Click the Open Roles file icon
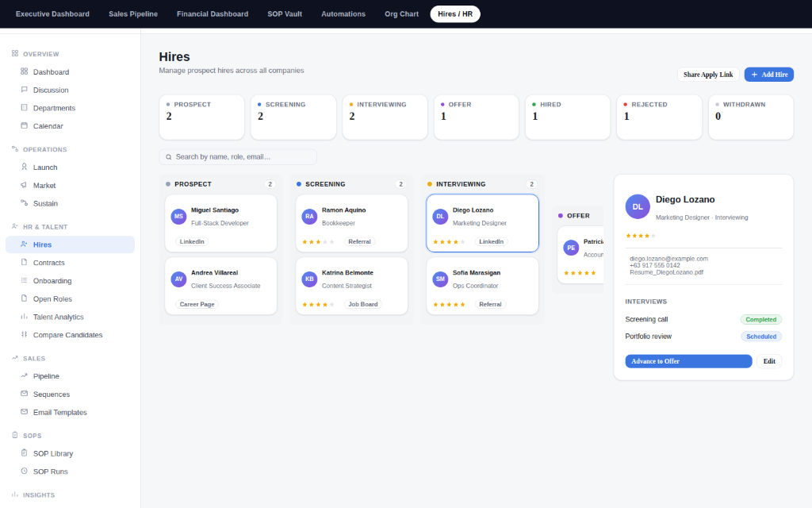 25,298
